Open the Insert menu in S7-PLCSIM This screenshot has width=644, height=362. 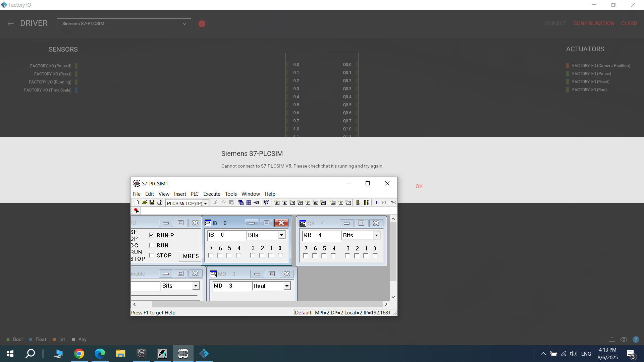point(180,194)
